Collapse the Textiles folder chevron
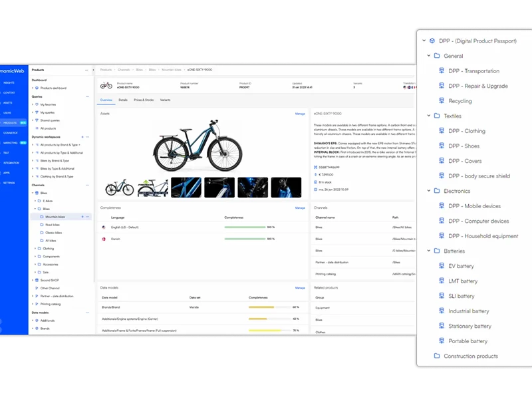Viewport: 532px width, 399px height. coord(429,115)
